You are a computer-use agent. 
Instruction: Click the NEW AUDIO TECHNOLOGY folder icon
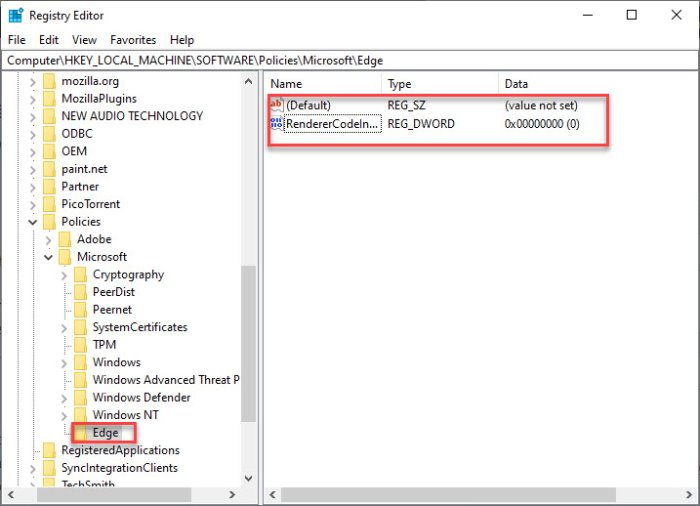pos(50,116)
